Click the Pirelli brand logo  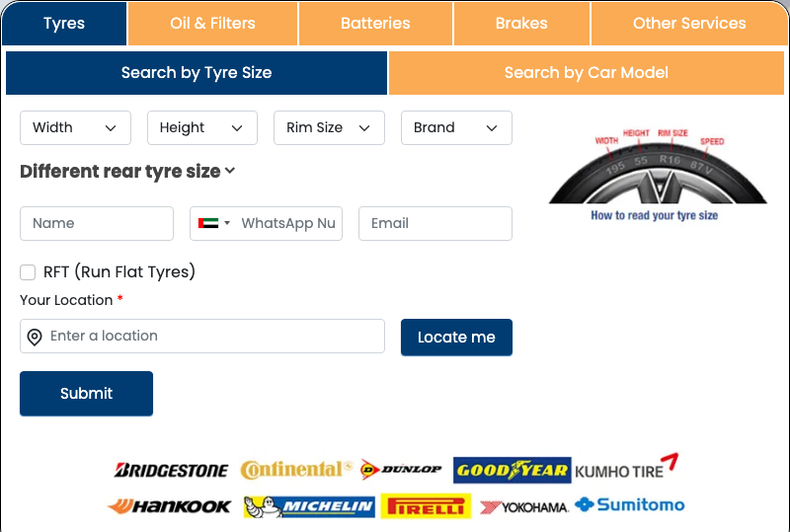[x=426, y=506]
